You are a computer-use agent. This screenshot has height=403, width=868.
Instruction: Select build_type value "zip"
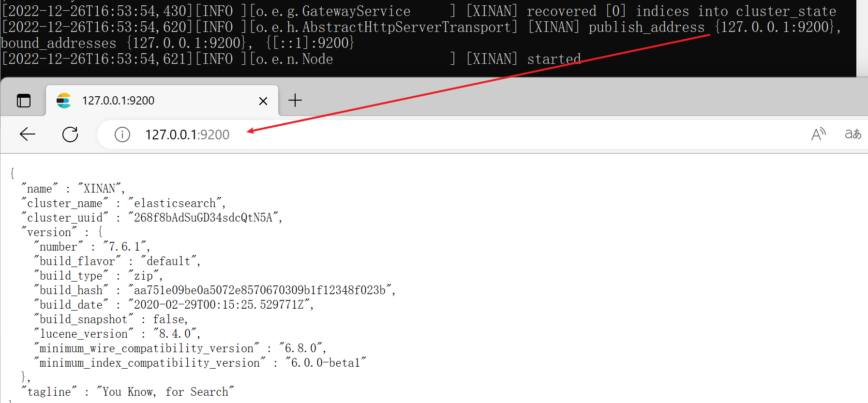pos(143,276)
